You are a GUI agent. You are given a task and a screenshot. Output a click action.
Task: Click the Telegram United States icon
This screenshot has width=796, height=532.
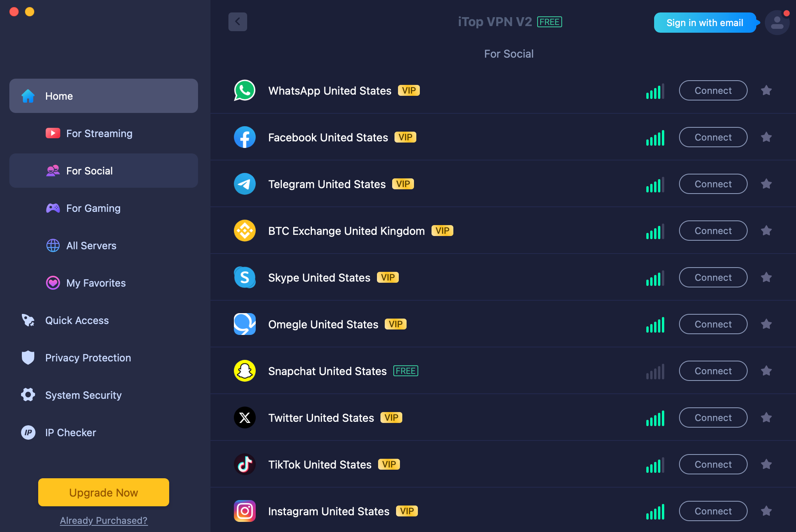pyautogui.click(x=245, y=184)
